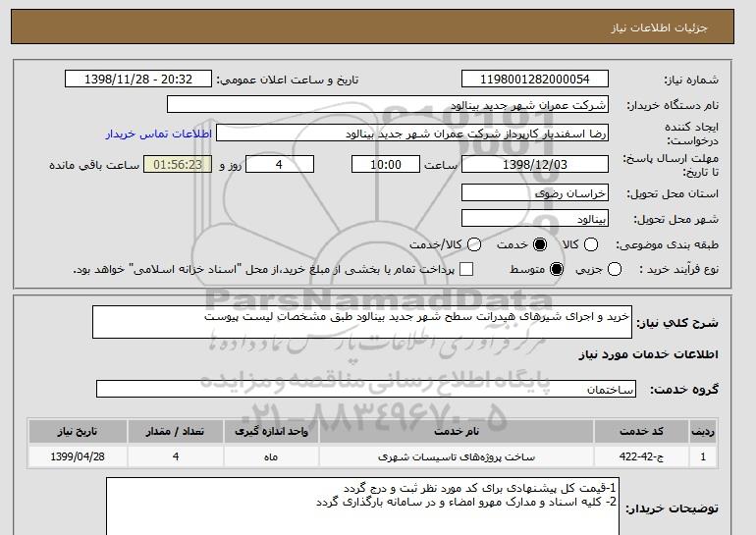Click service code cell ج-42-422

[x=641, y=456]
